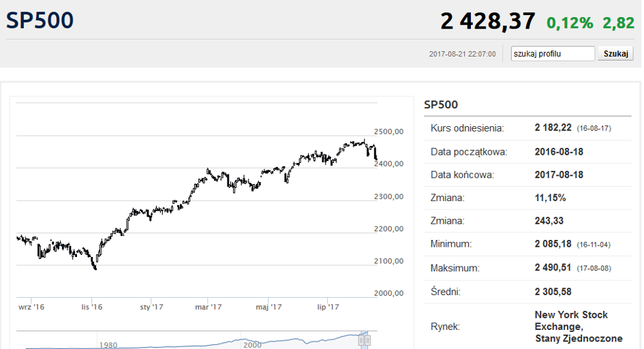Click the current price 2 428,37

(488, 22)
